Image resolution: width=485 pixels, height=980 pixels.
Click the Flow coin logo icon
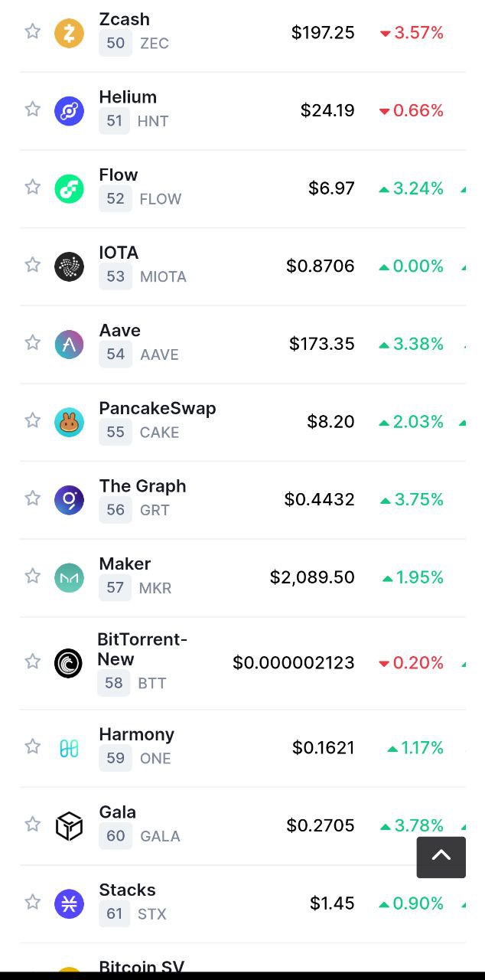coord(69,188)
